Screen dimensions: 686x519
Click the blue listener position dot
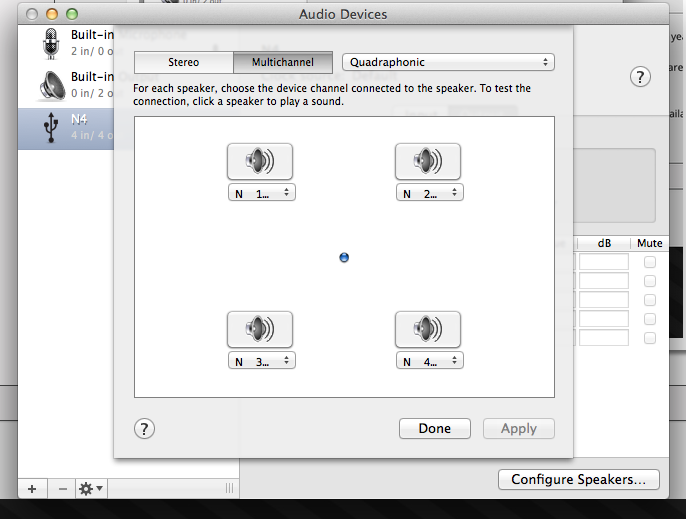click(x=344, y=257)
